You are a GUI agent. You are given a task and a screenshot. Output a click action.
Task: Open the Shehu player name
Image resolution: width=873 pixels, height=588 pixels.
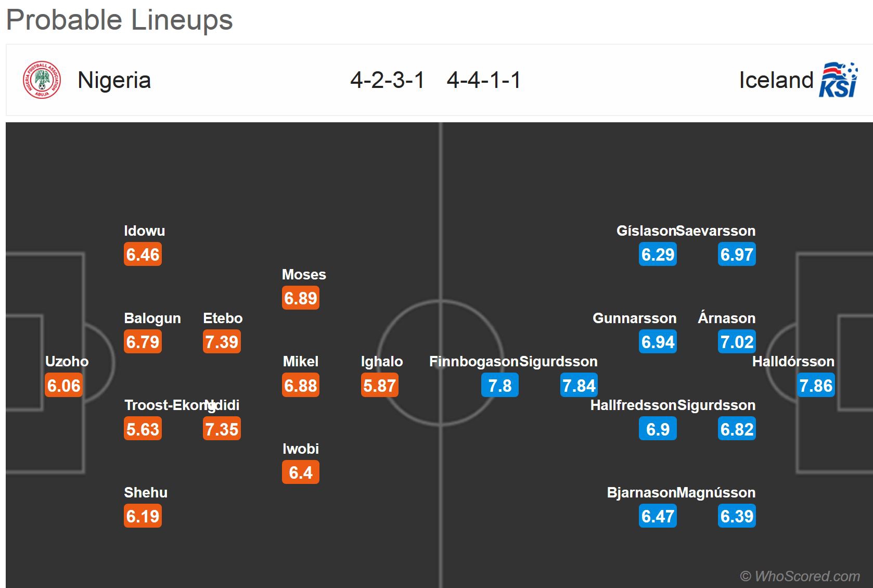point(146,492)
